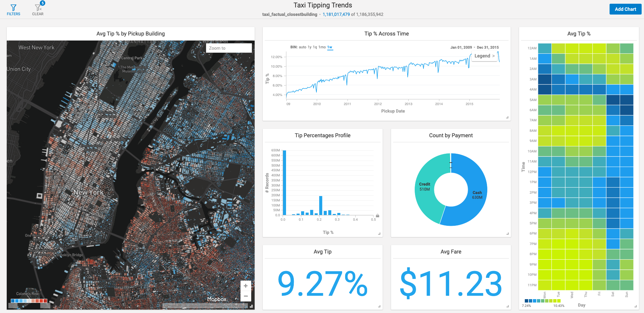
Task: Zoom in on the map with the plus icon
Action: [246, 286]
